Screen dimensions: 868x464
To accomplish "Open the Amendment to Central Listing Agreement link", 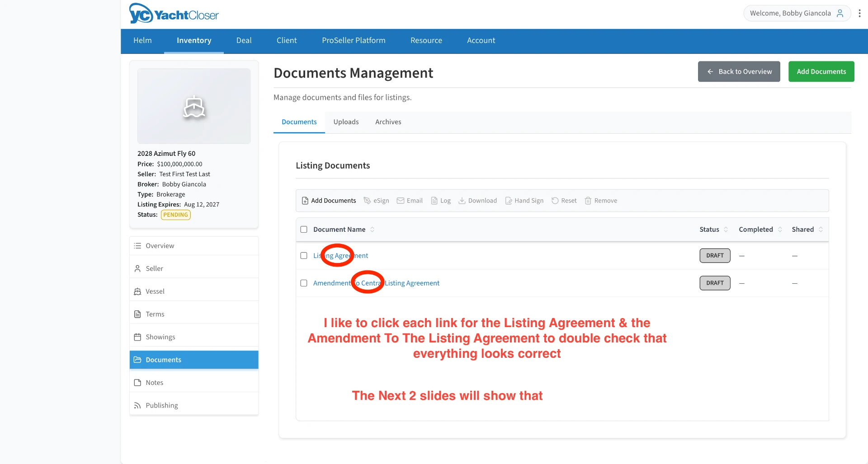I will coord(376,283).
